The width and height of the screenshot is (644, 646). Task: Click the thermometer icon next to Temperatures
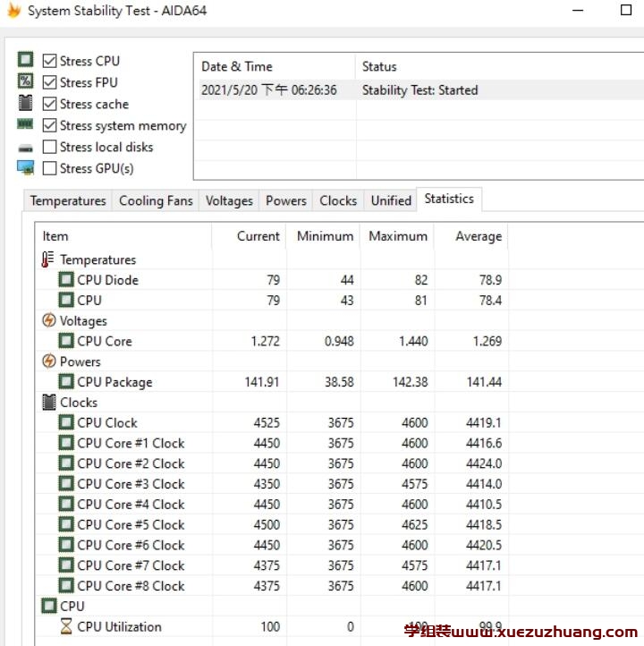(48, 259)
